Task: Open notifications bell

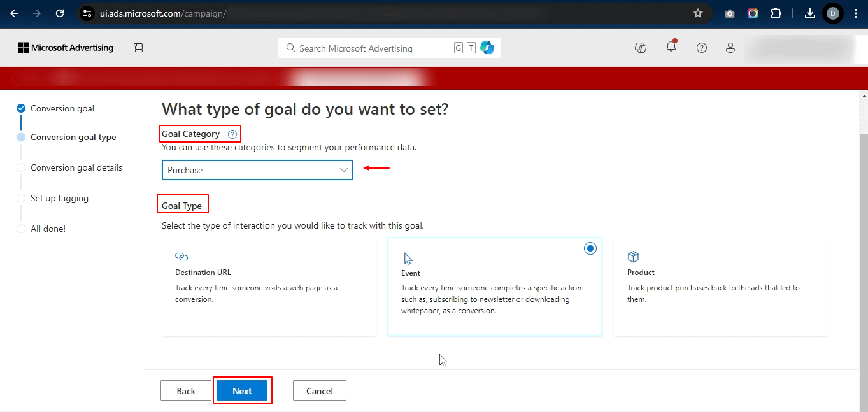Action: pyautogui.click(x=671, y=46)
